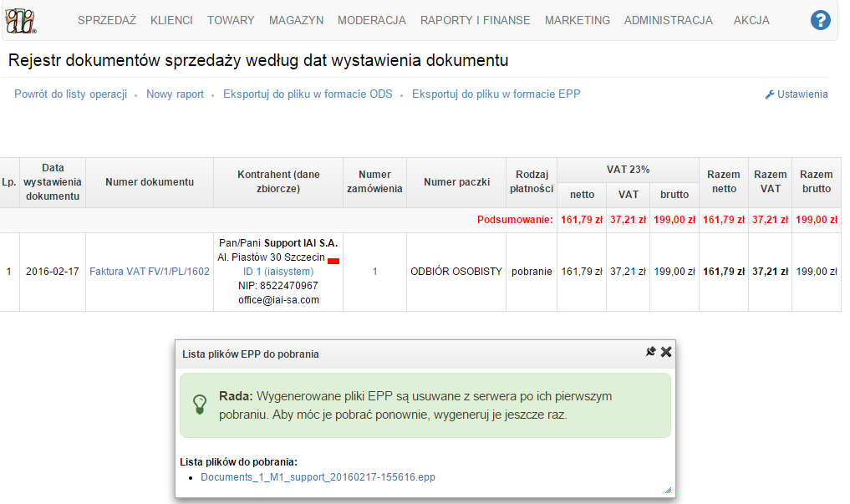Screen dimensions: 850x504
Task: Select the MAGAZYN menu item
Action: coord(296,20)
